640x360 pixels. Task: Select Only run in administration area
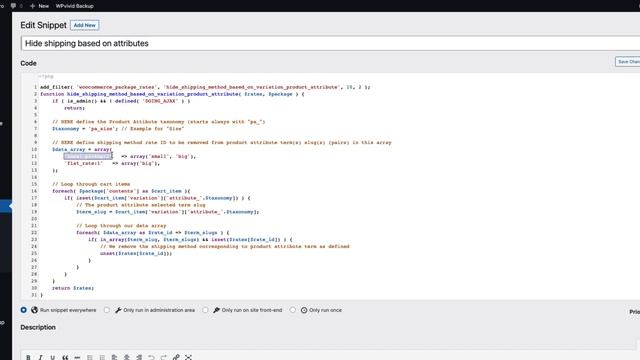tap(107, 310)
